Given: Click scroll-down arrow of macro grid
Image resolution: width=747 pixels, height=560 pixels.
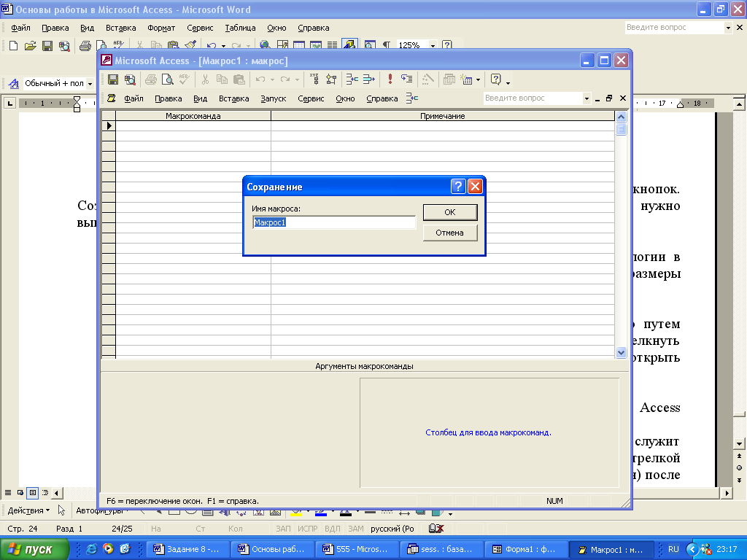Looking at the screenshot, I should click(x=621, y=352).
